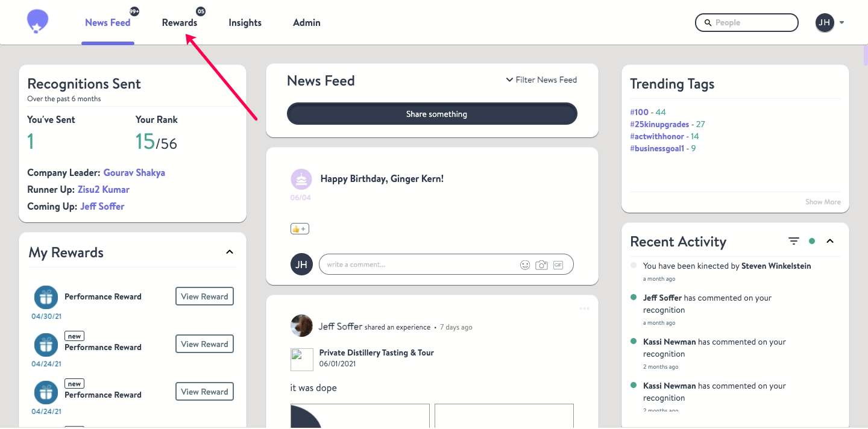Collapse the My Rewards panel
Screen dimensions: 868x429
[x=230, y=252]
